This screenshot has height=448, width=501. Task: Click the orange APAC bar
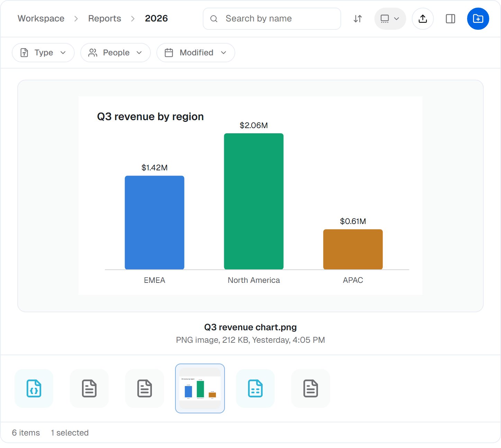353,249
